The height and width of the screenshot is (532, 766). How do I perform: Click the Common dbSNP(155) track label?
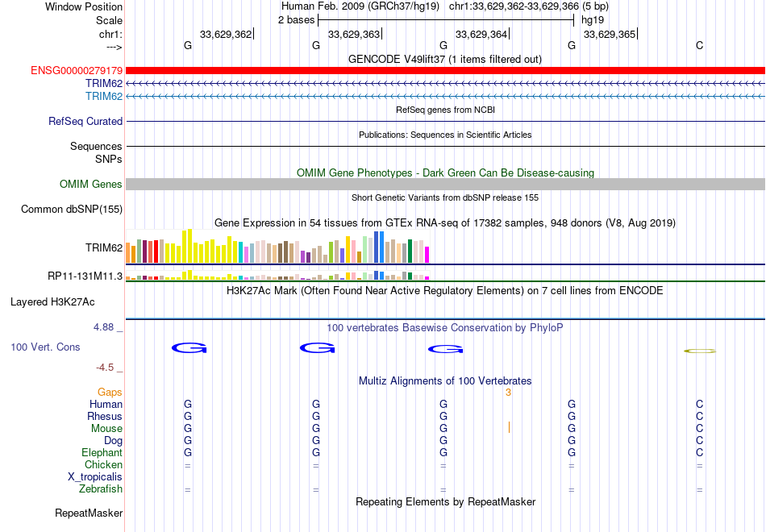tap(71, 209)
